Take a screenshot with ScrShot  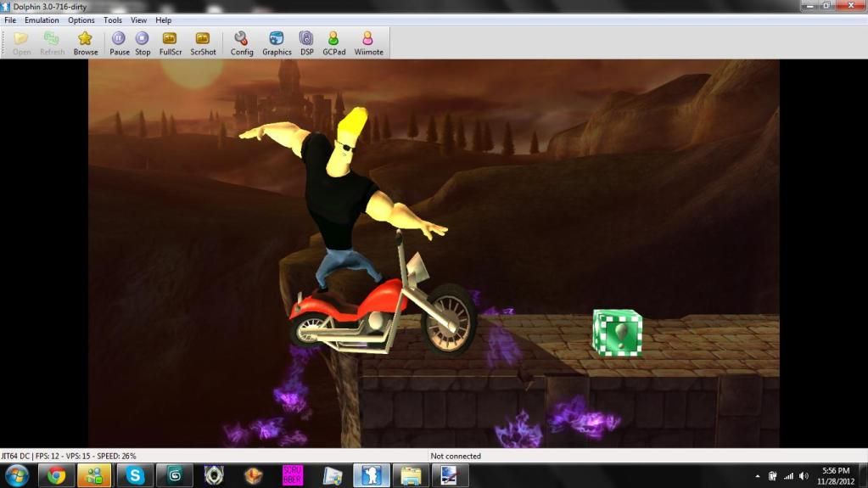(203, 43)
